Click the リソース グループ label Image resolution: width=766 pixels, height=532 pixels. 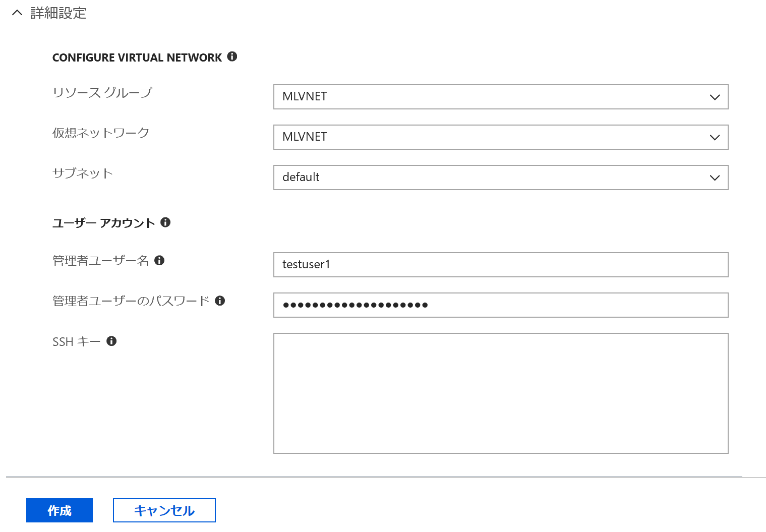tap(102, 93)
